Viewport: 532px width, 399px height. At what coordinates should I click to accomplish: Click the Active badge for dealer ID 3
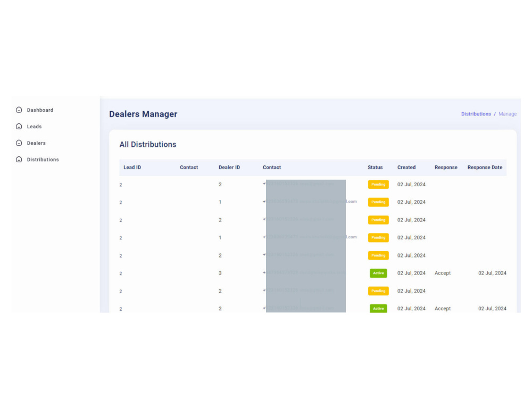click(x=378, y=273)
